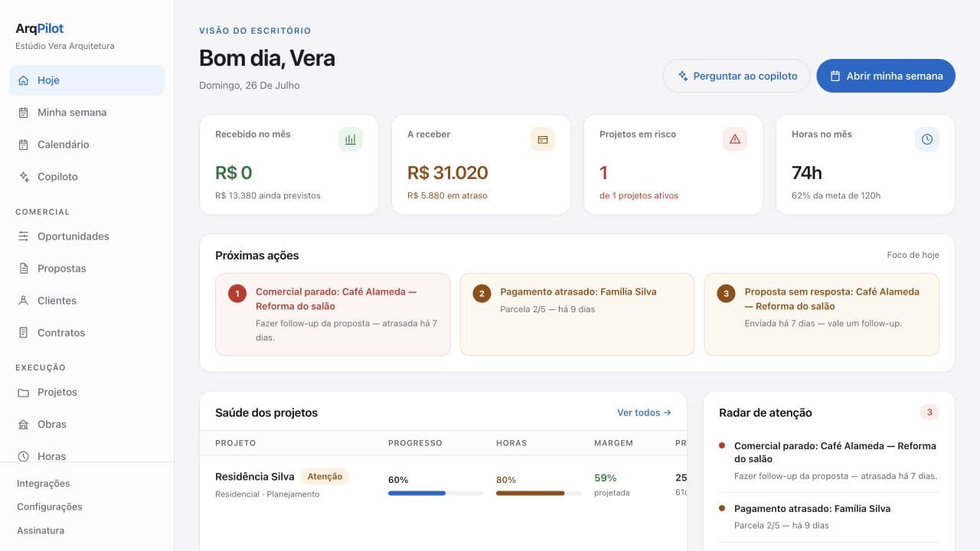Screen dimensions: 980x551
Task: Click the ArqPilot logo
Action: click(40, 28)
